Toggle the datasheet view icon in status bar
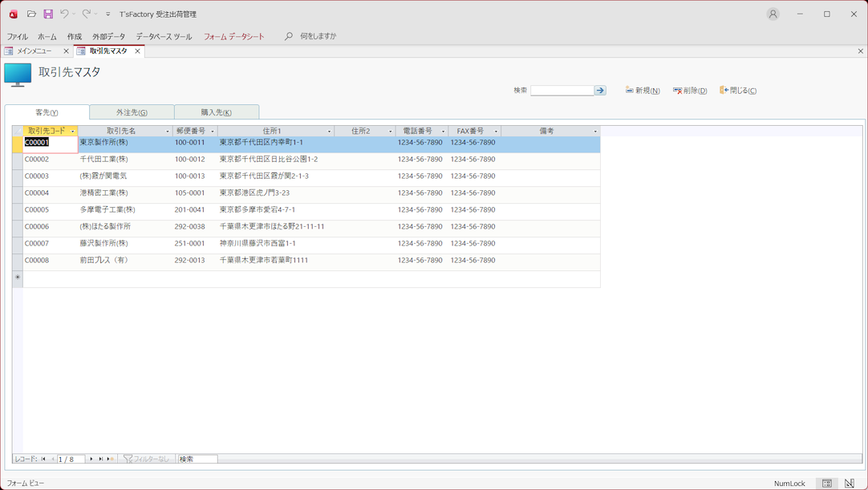This screenshot has width=868, height=490. 827,484
